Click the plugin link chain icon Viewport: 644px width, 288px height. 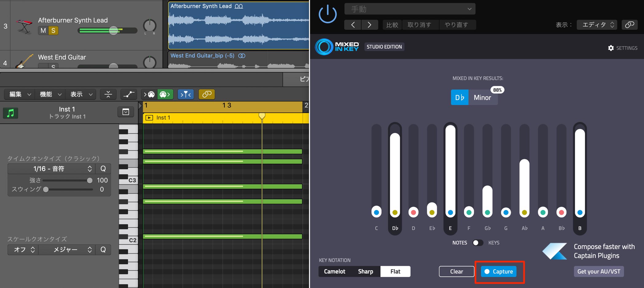click(630, 25)
